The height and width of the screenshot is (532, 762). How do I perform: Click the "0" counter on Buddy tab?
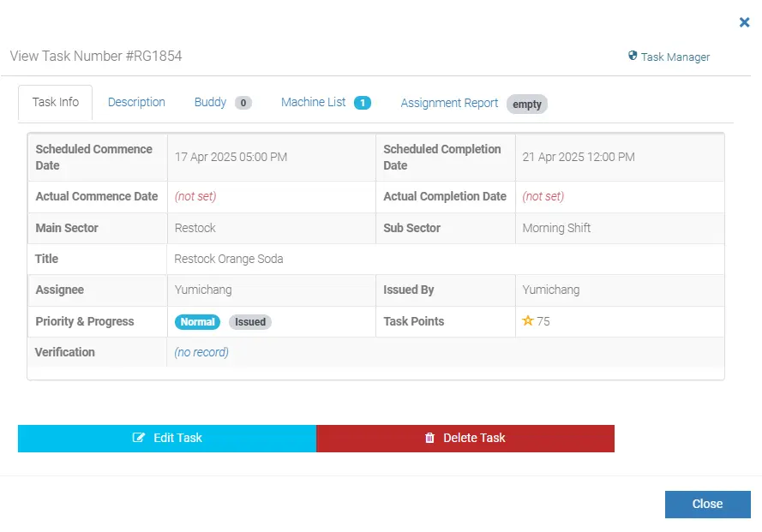243,102
